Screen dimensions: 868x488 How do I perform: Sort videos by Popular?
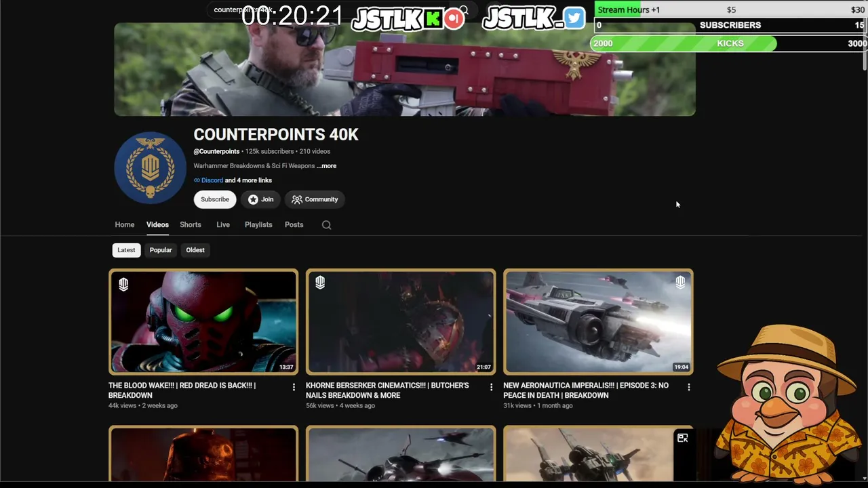[161, 250]
